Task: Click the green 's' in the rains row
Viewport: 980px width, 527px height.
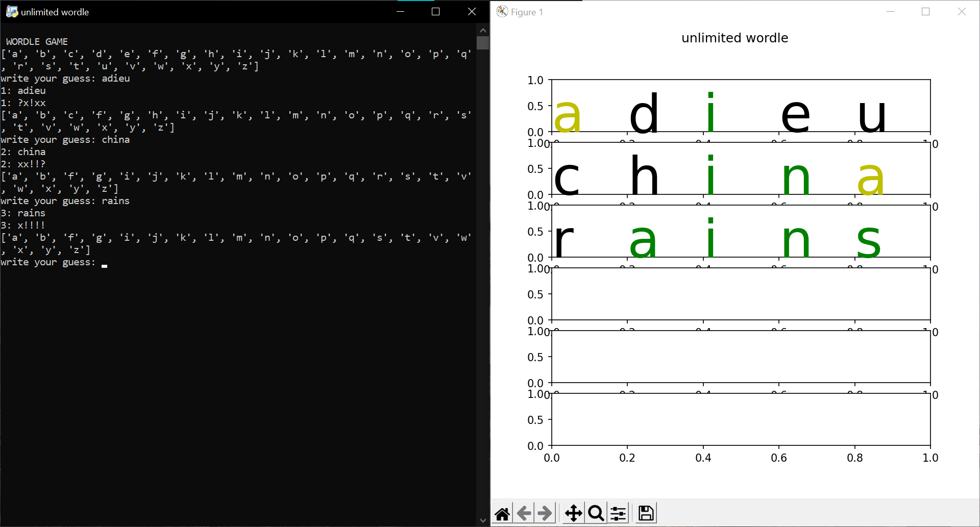Action: click(869, 242)
